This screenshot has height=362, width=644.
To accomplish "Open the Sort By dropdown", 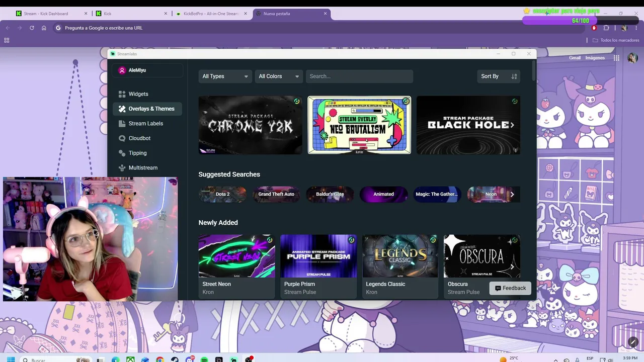I will click(x=498, y=76).
